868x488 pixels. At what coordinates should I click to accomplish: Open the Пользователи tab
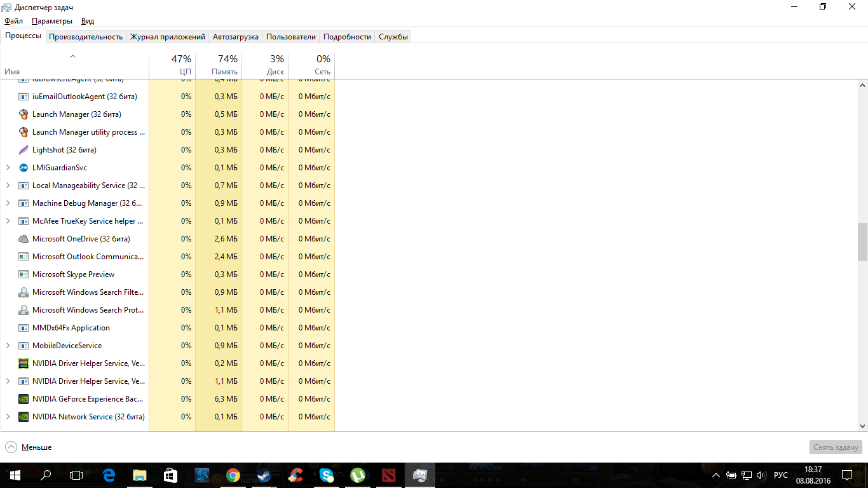click(x=291, y=37)
